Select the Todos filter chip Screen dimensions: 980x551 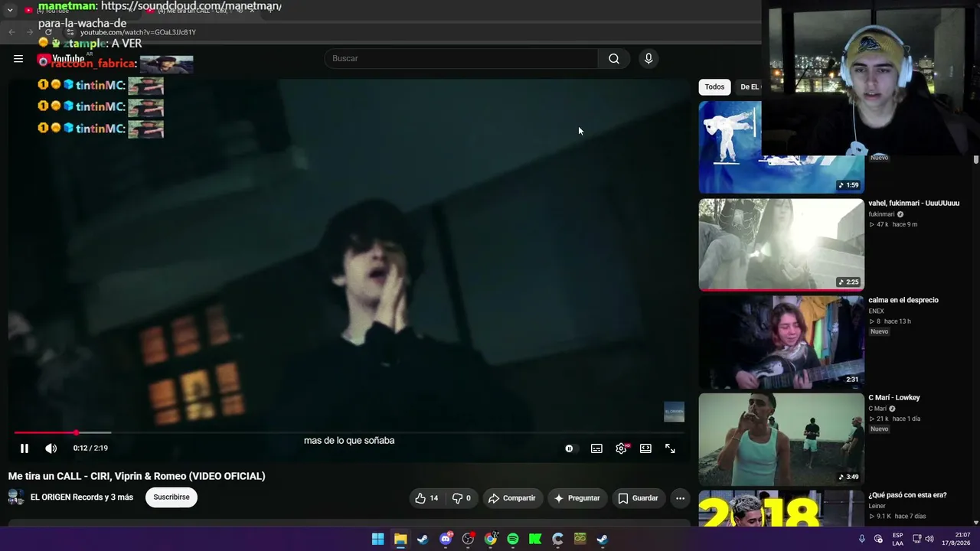[714, 87]
